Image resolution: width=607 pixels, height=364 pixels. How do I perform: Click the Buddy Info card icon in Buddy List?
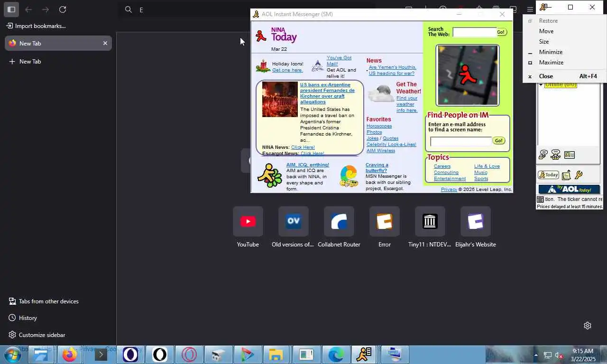tap(570, 155)
